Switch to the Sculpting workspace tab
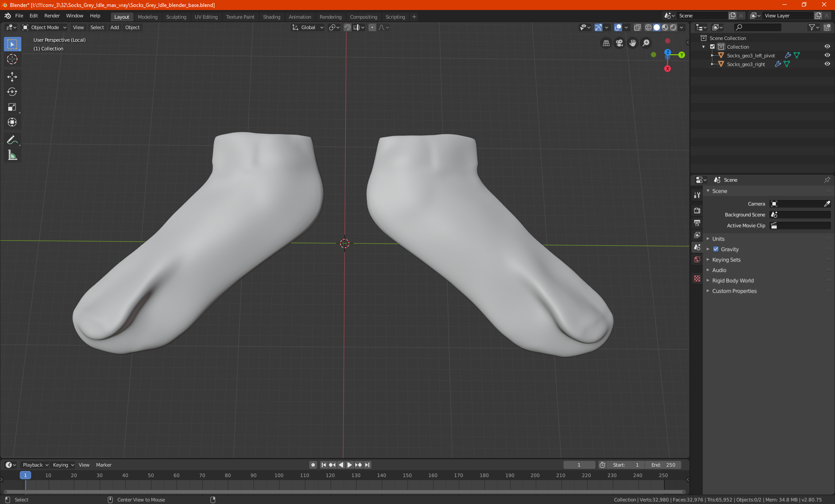 point(176,17)
